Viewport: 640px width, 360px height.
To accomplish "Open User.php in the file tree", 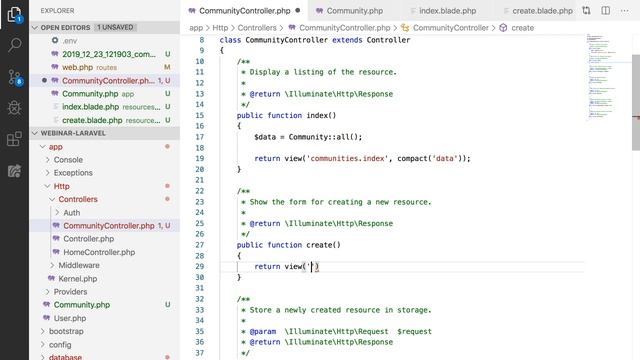I will pyautogui.click(x=104, y=318).
